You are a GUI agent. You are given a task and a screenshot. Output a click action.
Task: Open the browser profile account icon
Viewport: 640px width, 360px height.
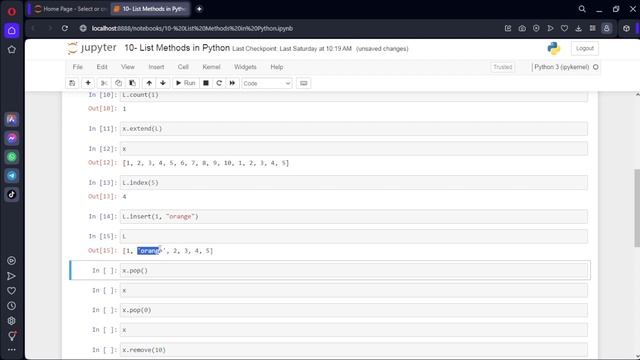click(x=607, y=28)
